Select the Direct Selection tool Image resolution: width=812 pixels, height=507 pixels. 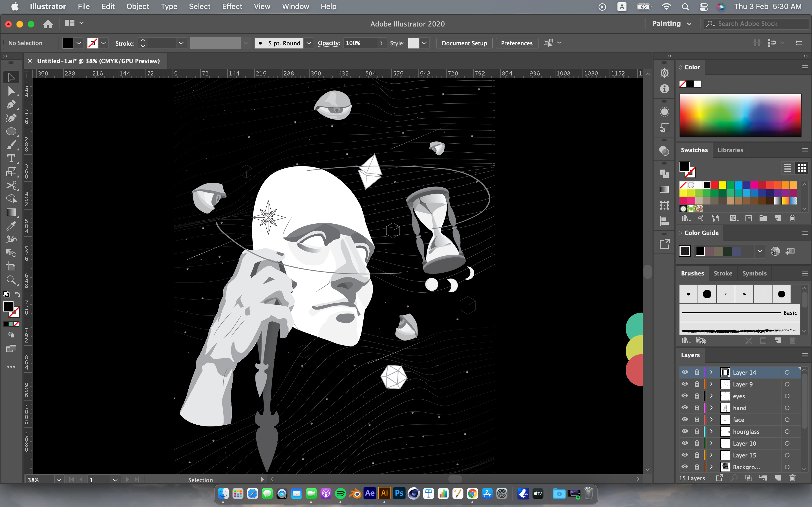point(11,91)
